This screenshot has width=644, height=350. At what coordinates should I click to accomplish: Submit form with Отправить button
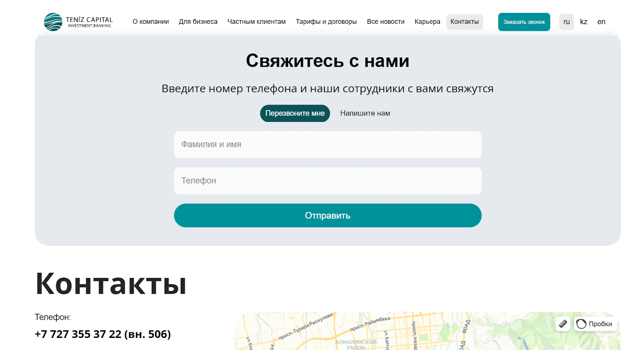point(328,216)
